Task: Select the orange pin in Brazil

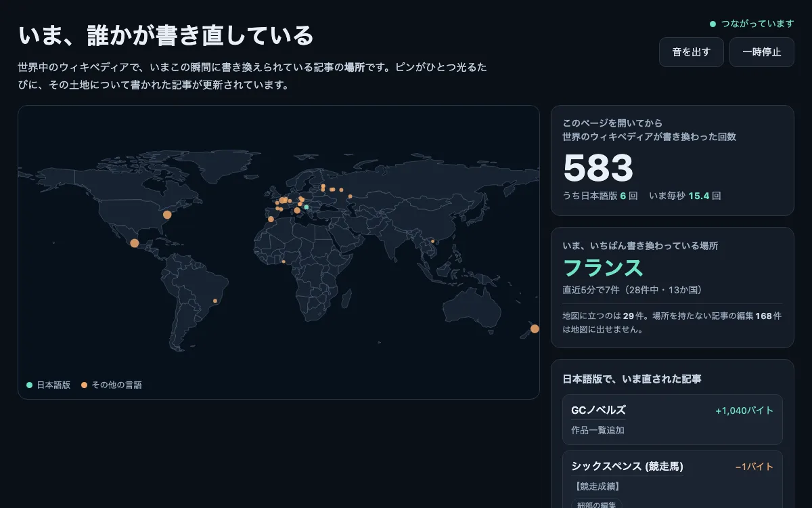Action: [215, 301]
